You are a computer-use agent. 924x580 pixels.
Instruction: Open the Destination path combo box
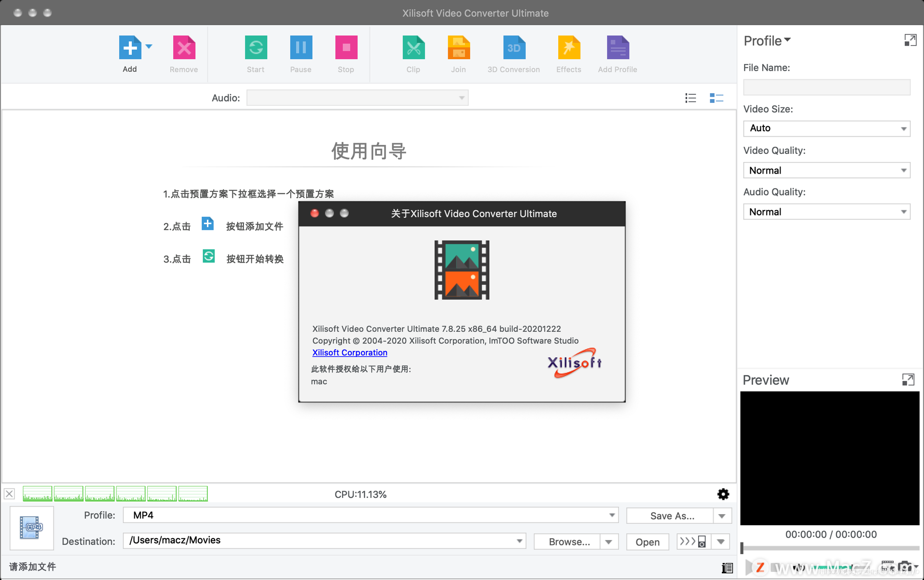point(324,541)
